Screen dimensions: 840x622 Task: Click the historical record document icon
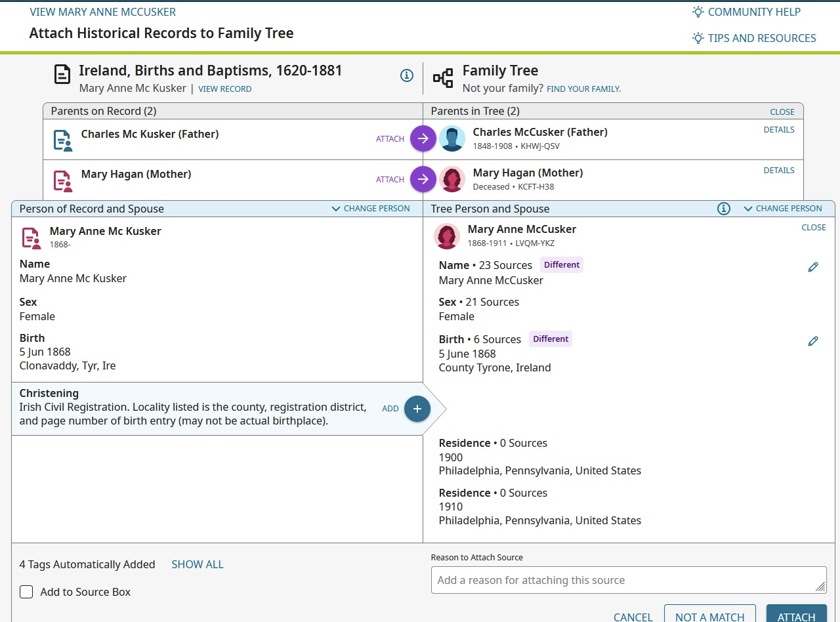point(62,75)
